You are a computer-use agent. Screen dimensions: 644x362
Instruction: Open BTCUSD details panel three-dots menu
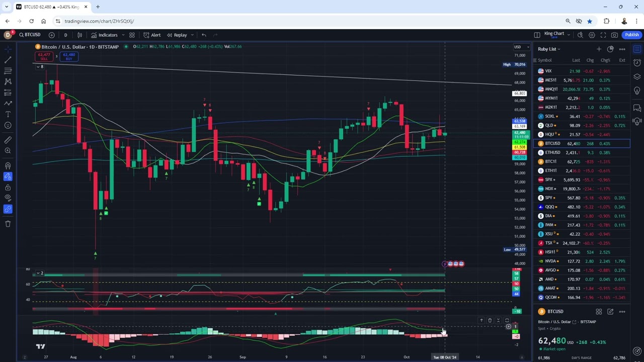(622, 312)
